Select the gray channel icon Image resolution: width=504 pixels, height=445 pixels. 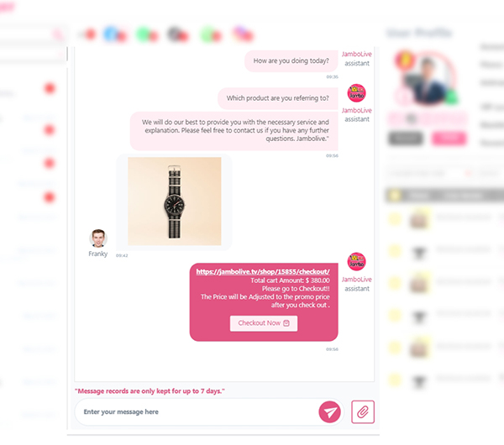click(175, 34)
